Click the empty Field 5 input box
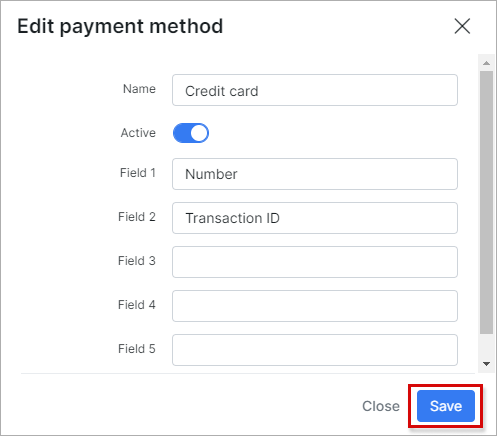Screen dimensions: 497x436 coord(315,350)
